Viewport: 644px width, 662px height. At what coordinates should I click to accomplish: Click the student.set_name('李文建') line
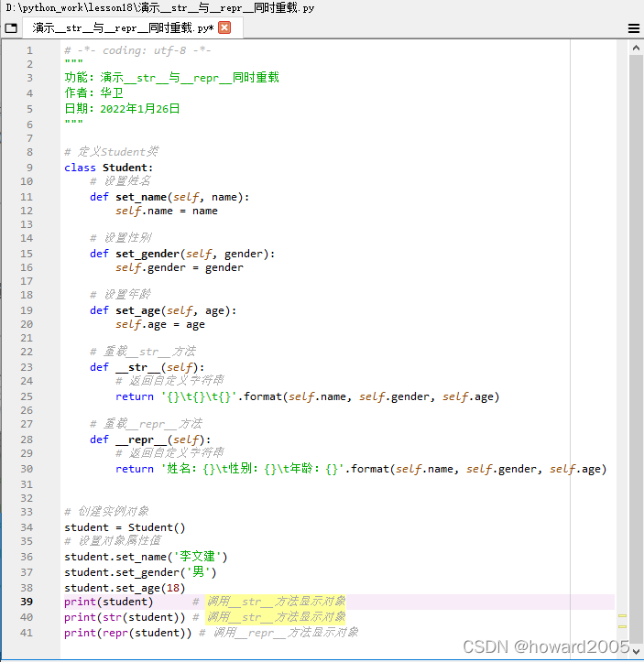click(146, 557)
